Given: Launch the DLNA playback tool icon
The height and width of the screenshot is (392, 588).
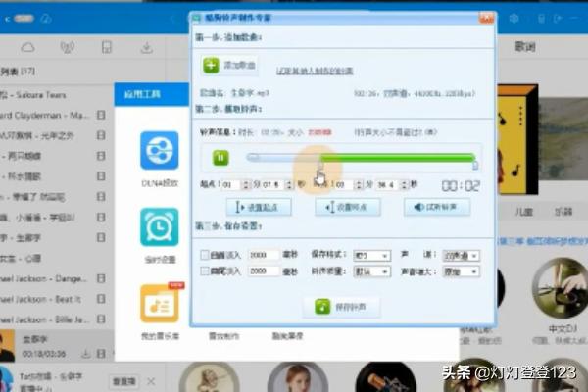Looking at the screenshot, I should point(160,150).
